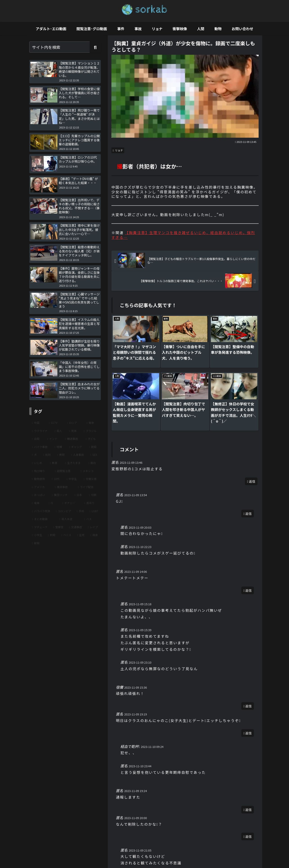Select the LGBT tag
The height and width of the screenshot is (868, 289).
click(94, 511)
